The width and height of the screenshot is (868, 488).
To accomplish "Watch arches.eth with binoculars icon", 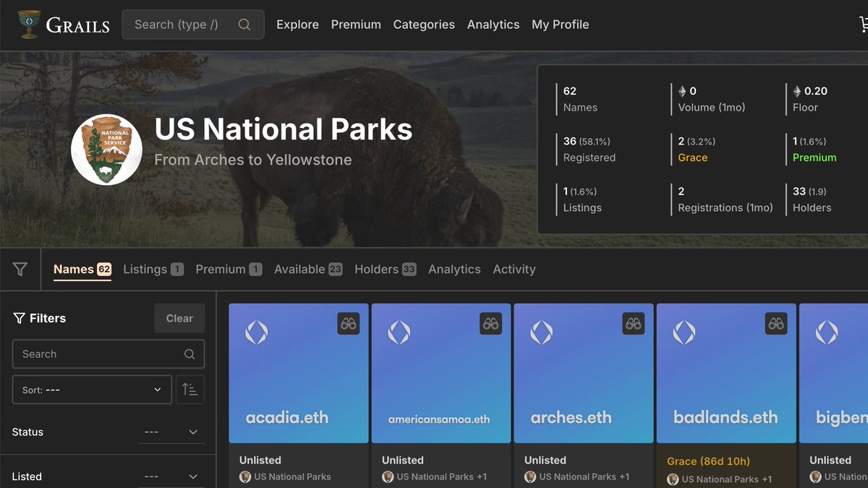I will tap(634, 324).
